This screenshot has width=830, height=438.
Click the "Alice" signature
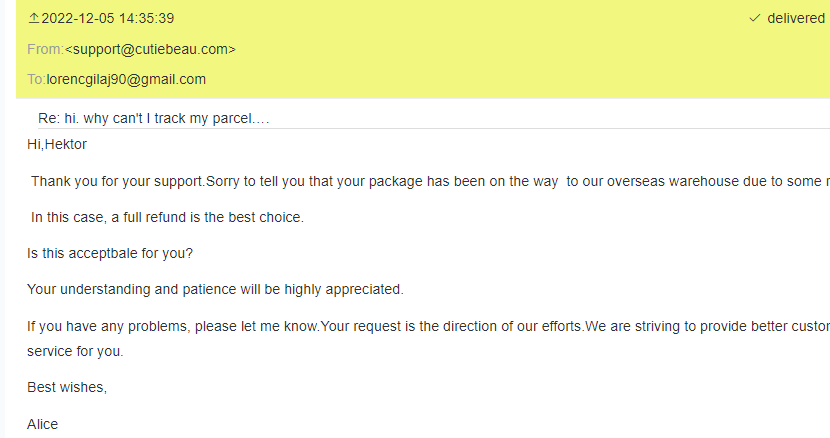[43, 424]
